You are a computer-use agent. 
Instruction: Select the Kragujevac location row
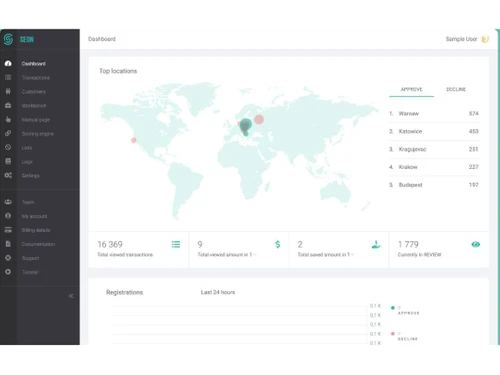(x=434, y=149)
